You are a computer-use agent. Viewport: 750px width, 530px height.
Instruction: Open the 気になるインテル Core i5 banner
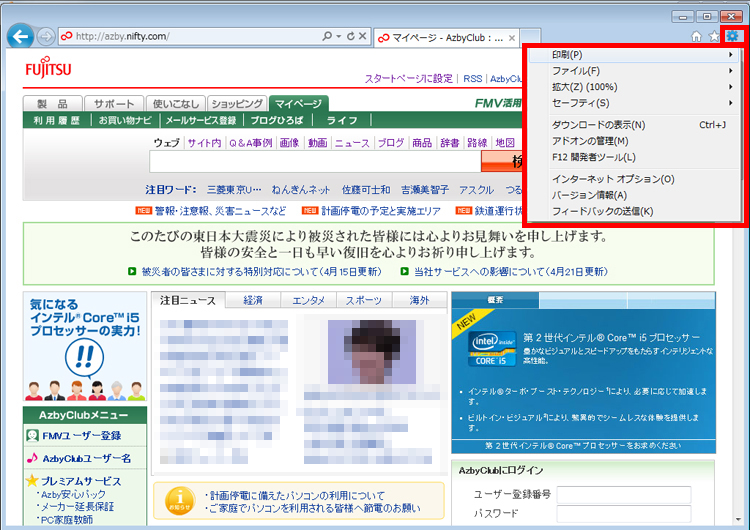pyautogui.click(x=85, y=347)
